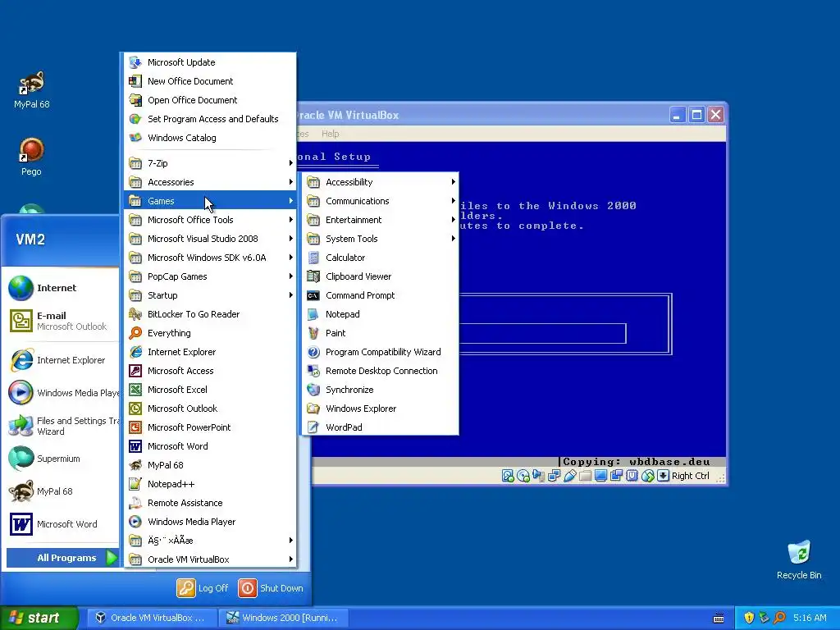Open the Help menu in VirtualBox window
840x630 pixels.
(x=330, y=134)
